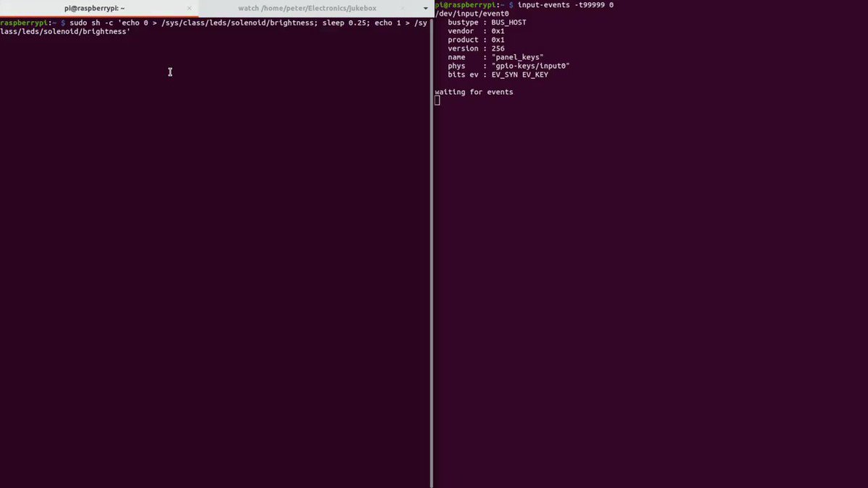Click the word sudo in the left terminal
The width and height of the screenshot is (868, 488).
(78, 22)
